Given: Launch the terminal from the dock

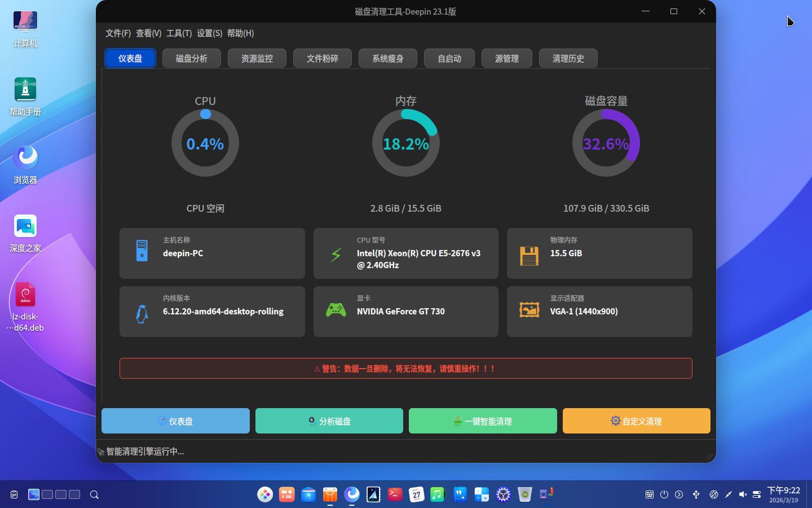Looking at the screenshot, I should (395, 494).
